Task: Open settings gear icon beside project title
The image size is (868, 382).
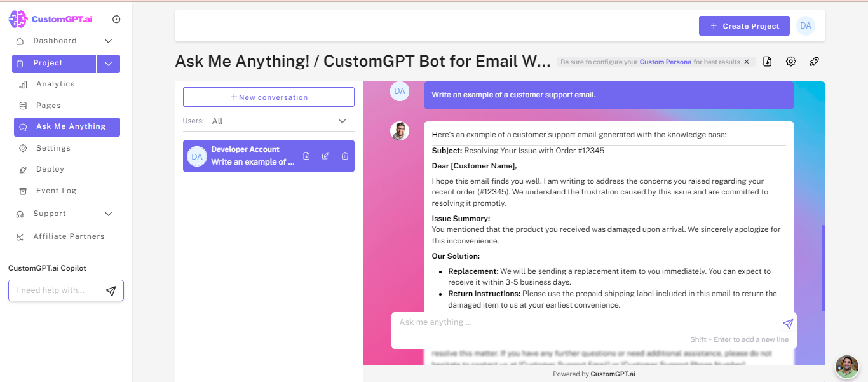Action: [790, 61]
